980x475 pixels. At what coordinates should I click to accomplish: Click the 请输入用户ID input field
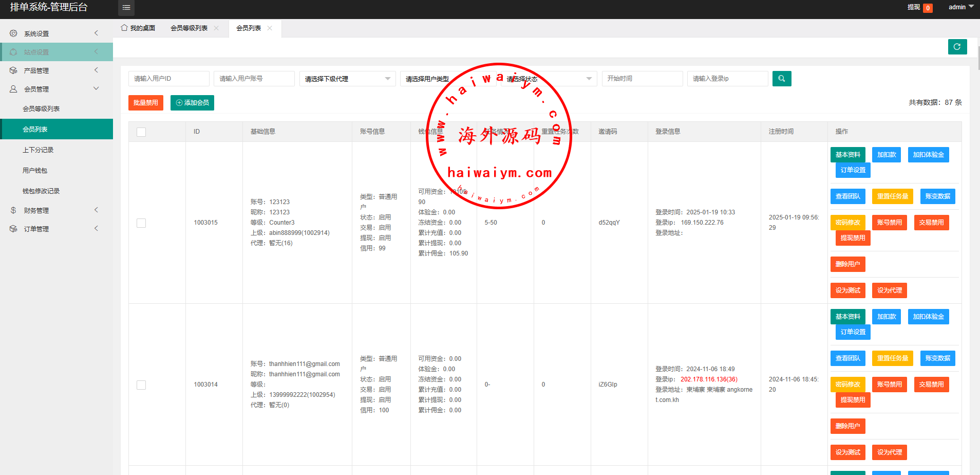(x=168, y=79)
